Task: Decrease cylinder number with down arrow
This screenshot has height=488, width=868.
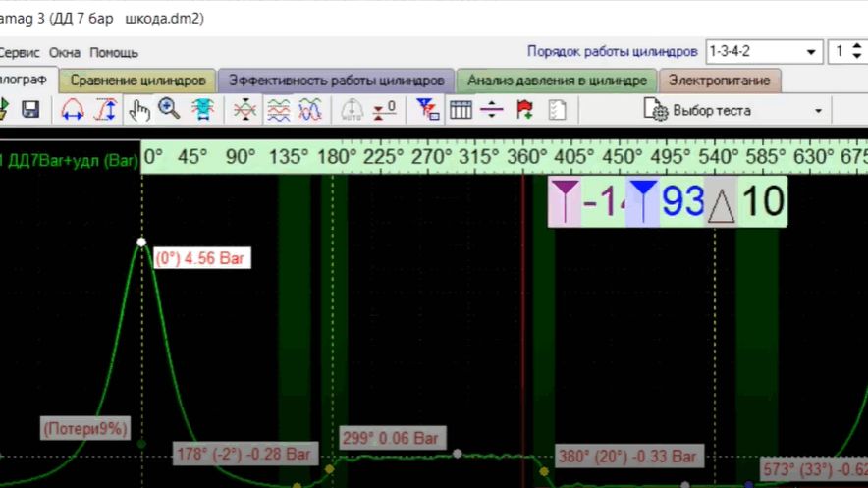Action: (857, 56)
